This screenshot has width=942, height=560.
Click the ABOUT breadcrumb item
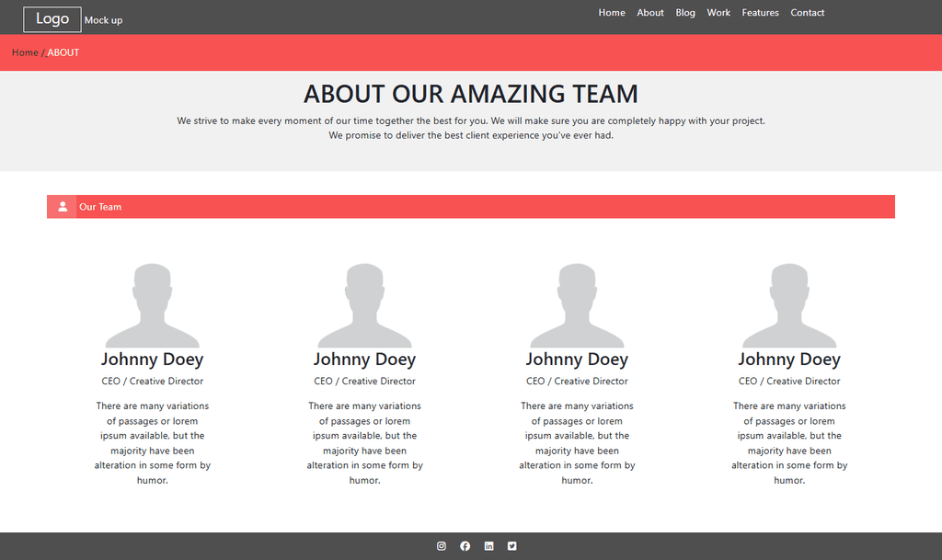click(x=63, y=52)
